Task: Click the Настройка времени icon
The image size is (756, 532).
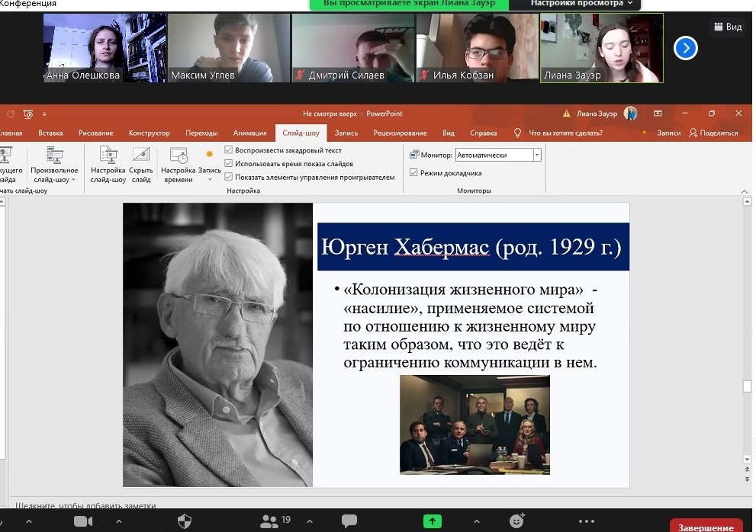Action: click(178, 164)
